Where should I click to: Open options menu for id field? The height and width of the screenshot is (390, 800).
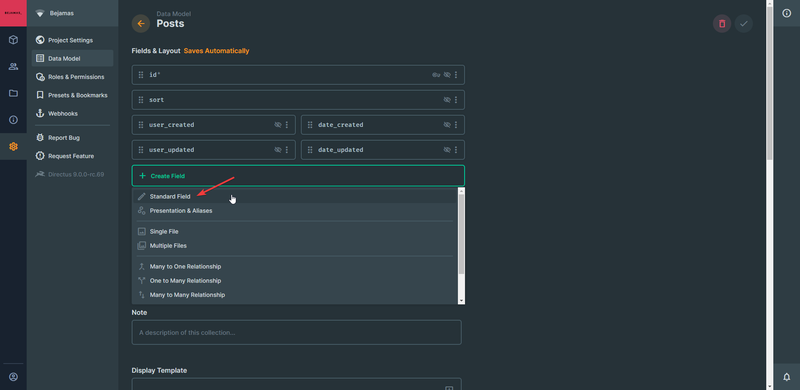[456, 75]
